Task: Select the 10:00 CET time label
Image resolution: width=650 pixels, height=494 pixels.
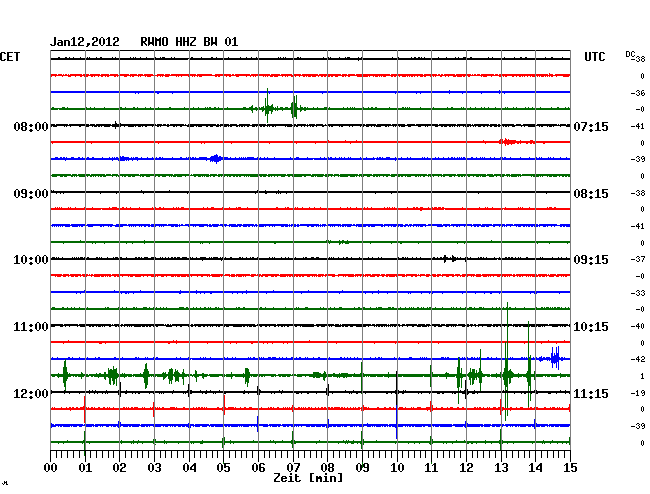Action: coord(31,260)
